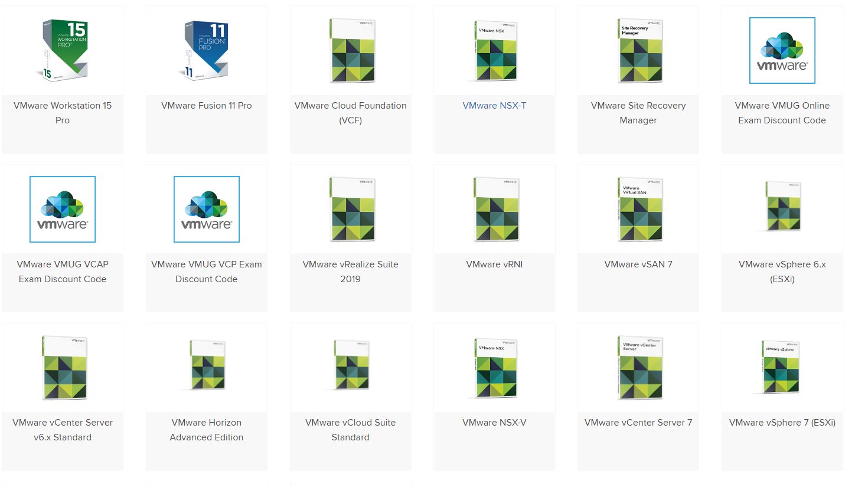Click the VMware vCloud Suite Standard title
The height and width of the screenshot is (487, 868).
[350, 430]
